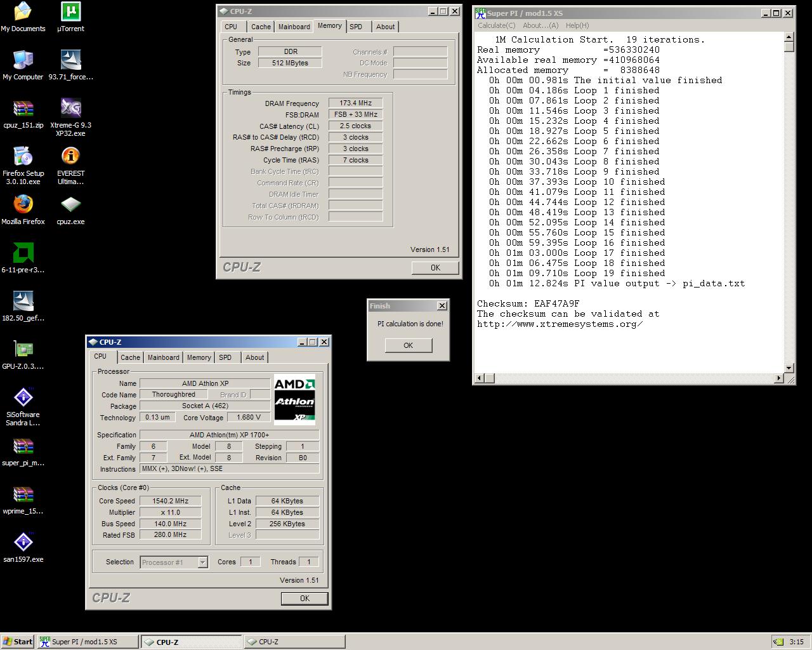Launch µTorrent desktop icon
Image resolution: width=812 pixels, height=650 pixels.
[x=70, y=17]
